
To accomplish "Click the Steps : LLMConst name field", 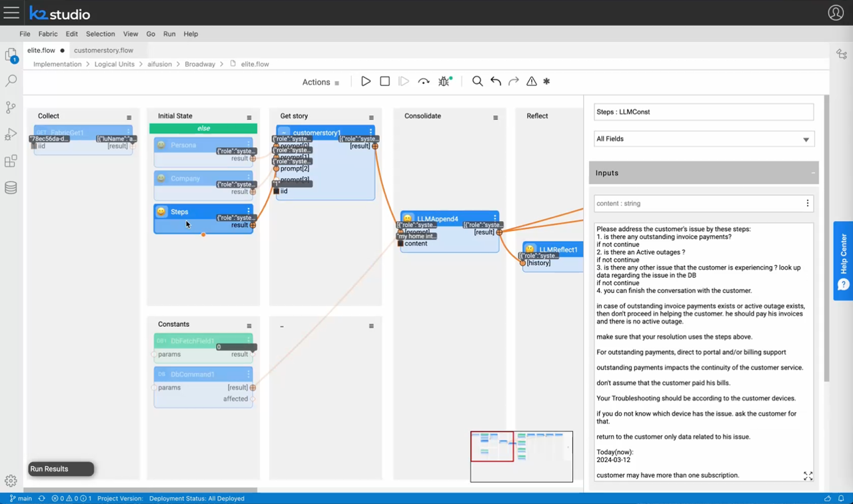I will pos(704,112).
